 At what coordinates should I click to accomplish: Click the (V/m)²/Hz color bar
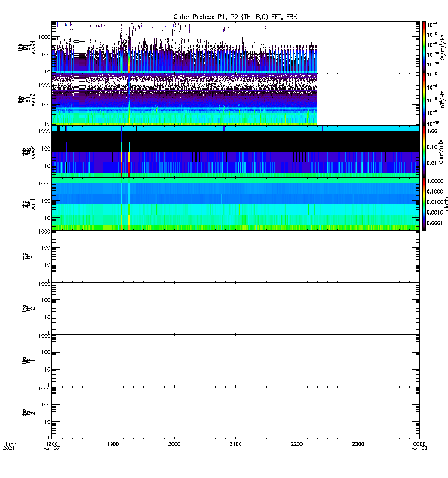[424, 47]
